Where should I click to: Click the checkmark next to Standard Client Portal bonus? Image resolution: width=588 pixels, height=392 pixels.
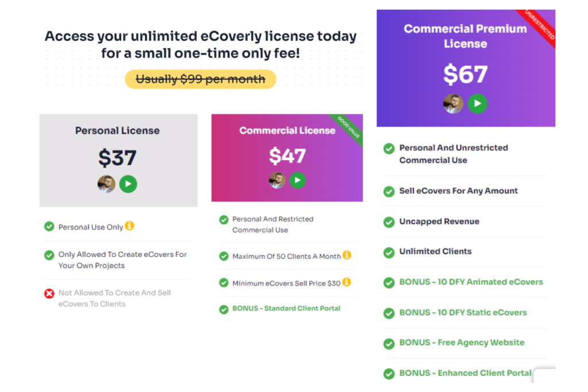click(x=223, y=309)
